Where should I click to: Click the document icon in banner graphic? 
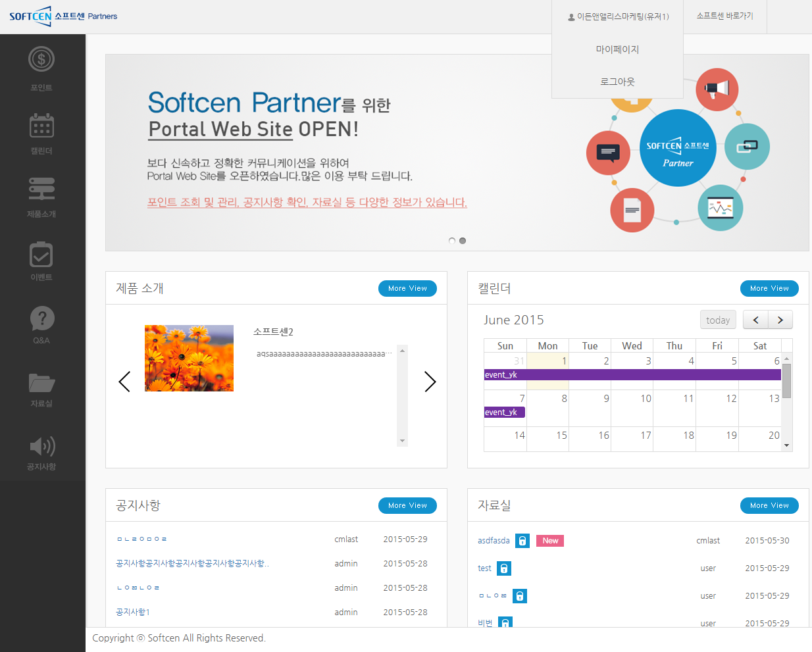(x=632, y=210)
